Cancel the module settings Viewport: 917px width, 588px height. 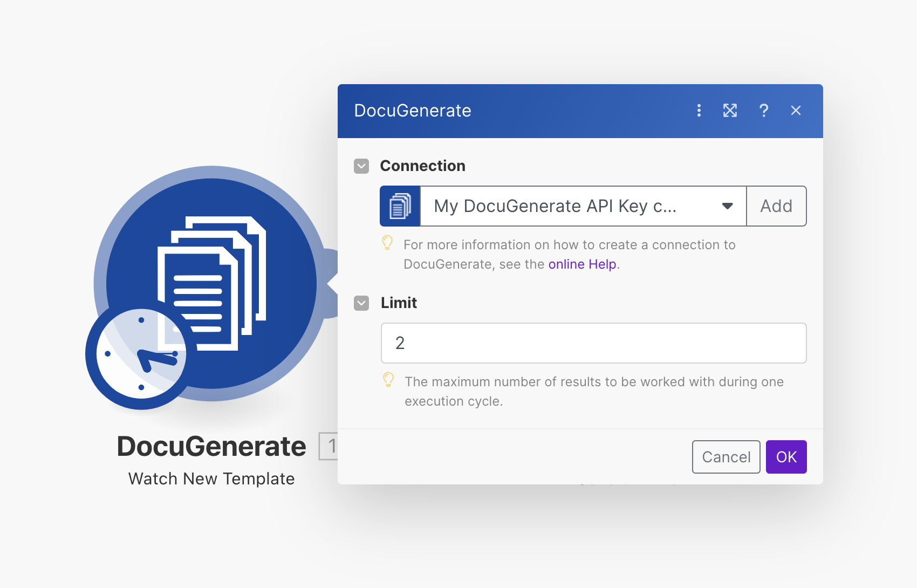[x=726, y=457]
